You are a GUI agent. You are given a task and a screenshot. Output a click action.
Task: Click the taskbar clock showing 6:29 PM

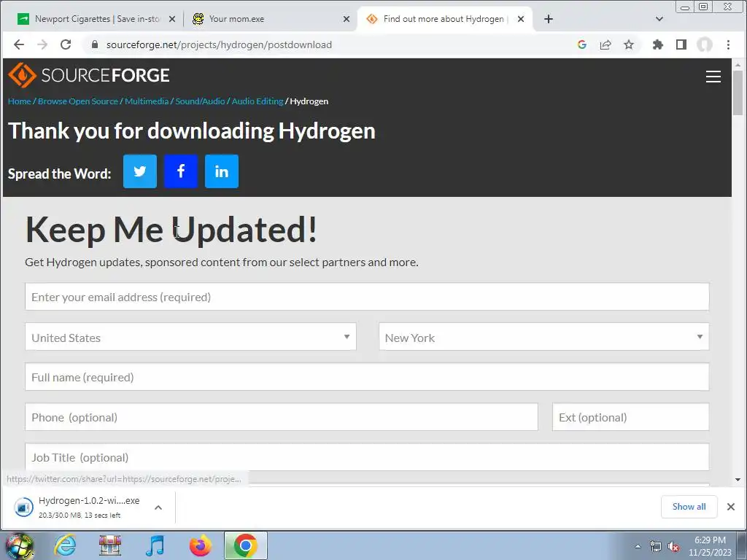click(x=710, y=546)
